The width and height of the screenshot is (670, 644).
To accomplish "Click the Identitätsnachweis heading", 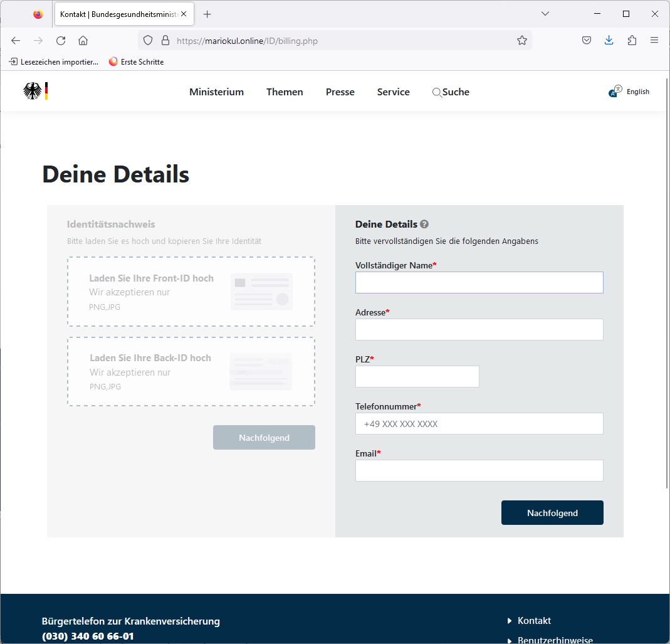I will [x=111, y=224].
